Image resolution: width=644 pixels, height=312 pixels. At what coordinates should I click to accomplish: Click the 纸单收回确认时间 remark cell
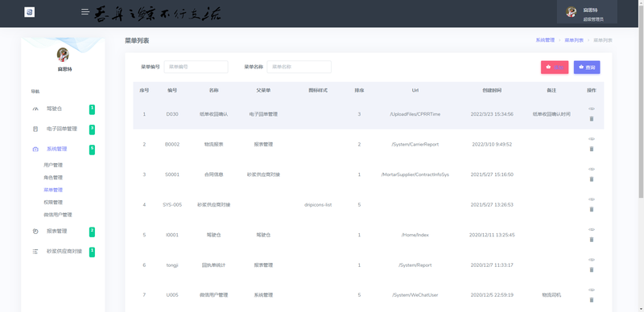551,114
